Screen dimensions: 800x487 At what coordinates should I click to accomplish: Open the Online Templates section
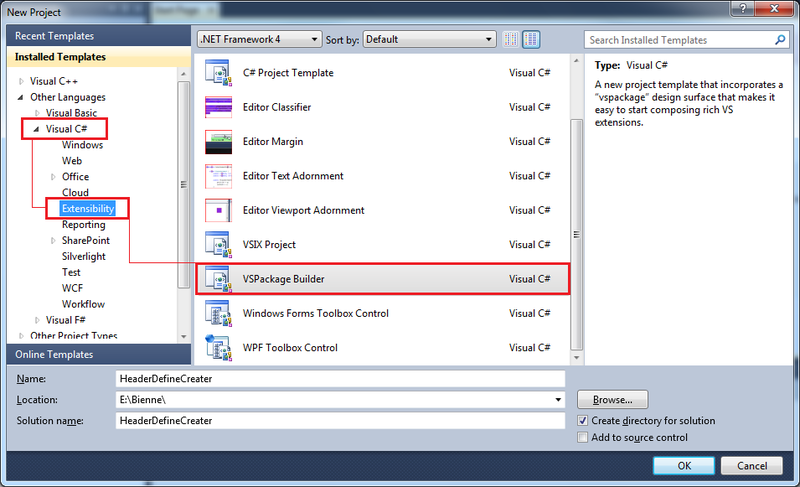[99, 354]
